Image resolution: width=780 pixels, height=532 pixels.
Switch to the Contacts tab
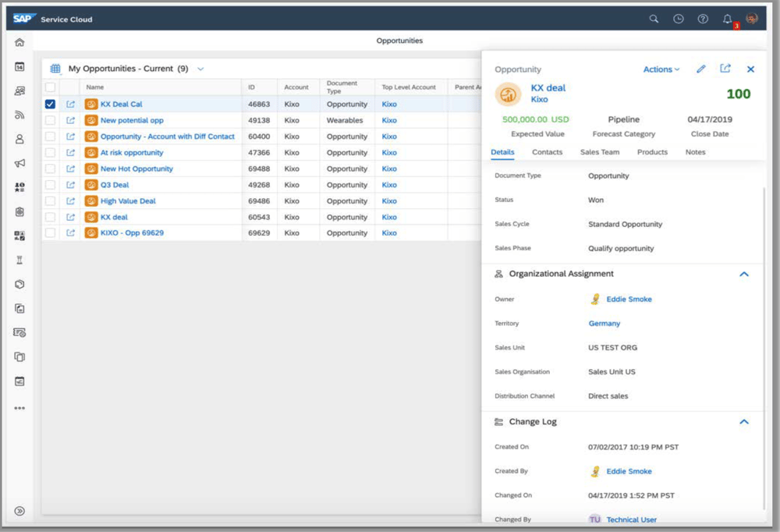547,152
